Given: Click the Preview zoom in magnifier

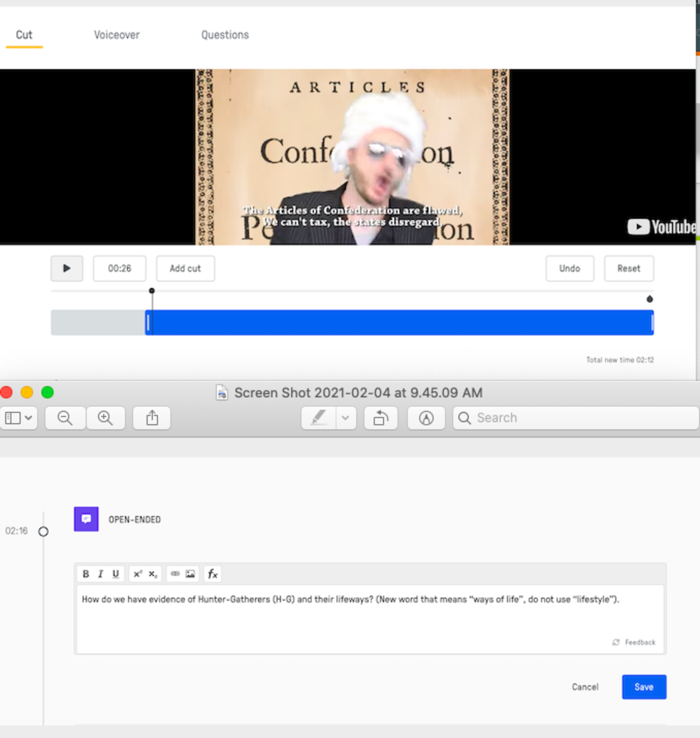Looking at the screenshot, I should [105, 418].
